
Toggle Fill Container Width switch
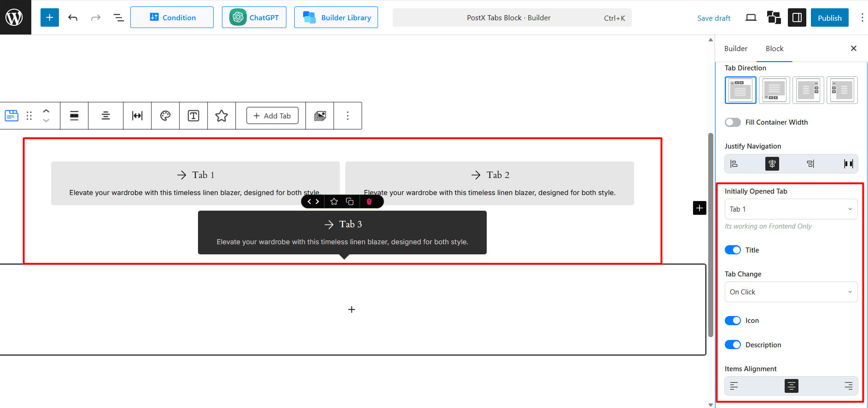tap(733, 122)
